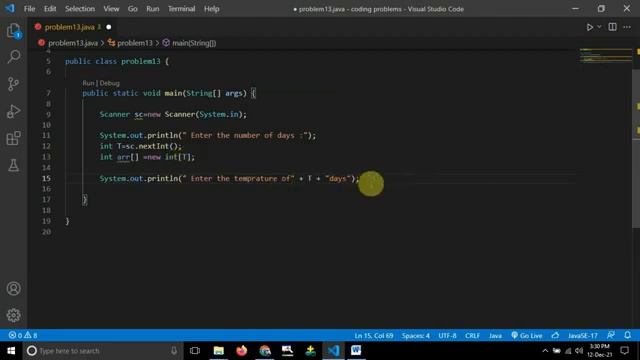The height and width of the screenshot is (360, 640).
Task: Click the JavaSE-17 runtime status item
Action: [582, 335]
